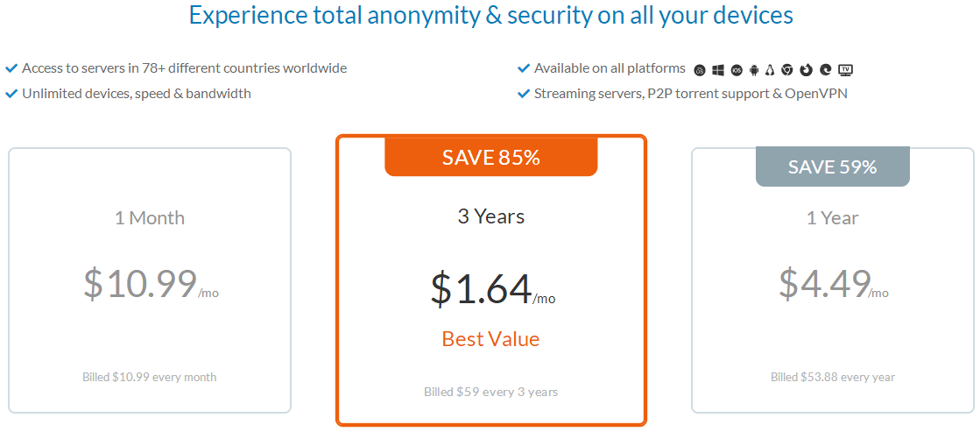Click the Chrome browser icon
The width and height of the screenshot is (980, 432).
[786, 69]
